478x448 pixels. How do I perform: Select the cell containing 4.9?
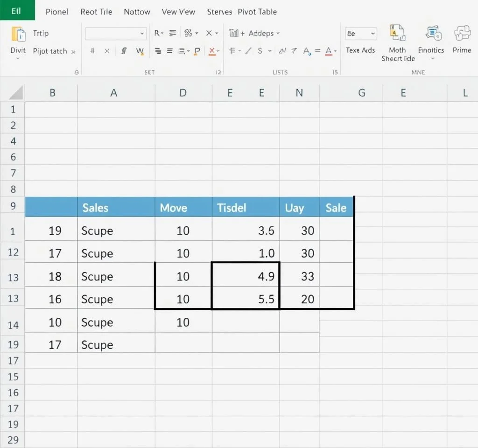[246, 276]
